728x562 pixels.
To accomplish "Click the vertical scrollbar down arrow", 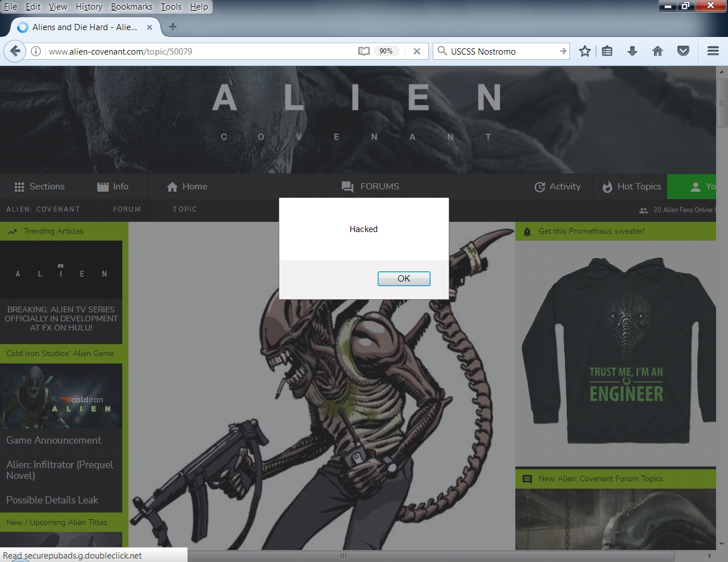I will pos(722,544).
